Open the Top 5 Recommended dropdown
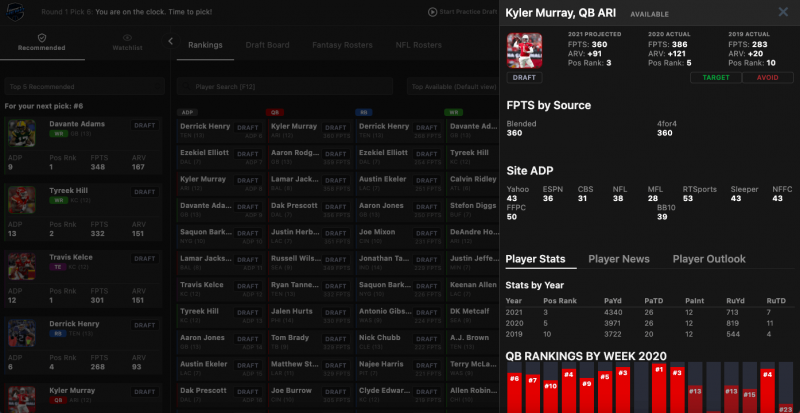800x413 pixels. coord(84,87)
